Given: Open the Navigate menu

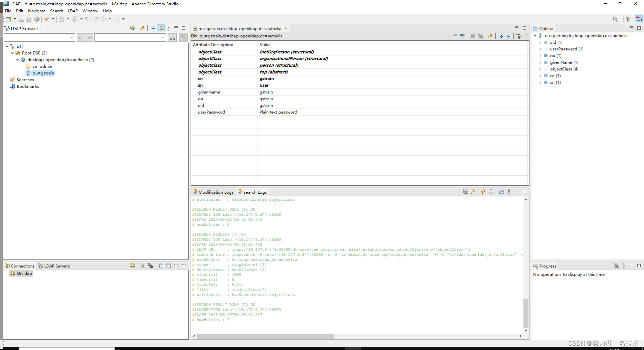Looking at the screenshot, I should (37, 11).
